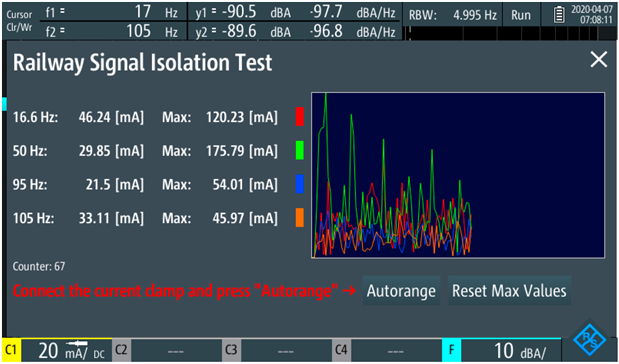This screenshot has height=364, width=619.
Task: Click the Max value 54.01 mA
Action: tap(245, 184)
